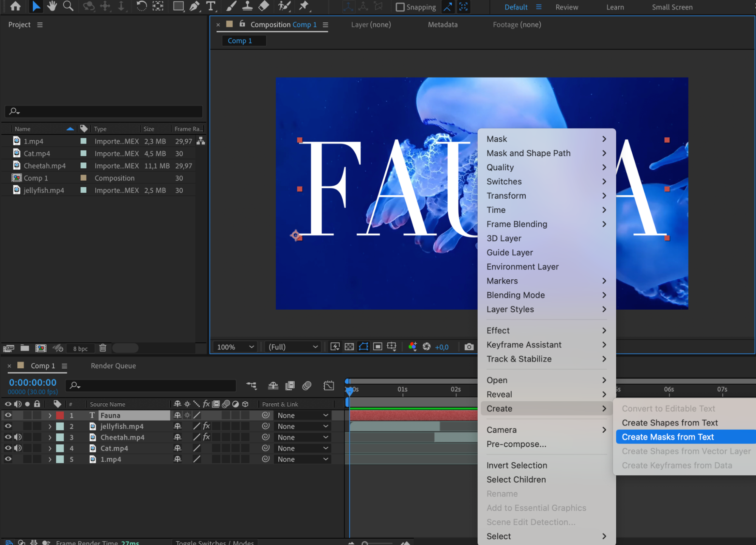Select the Horizontal Type tool
Image resolution: width=756 pixels, height=545 pixels.
(211, 6)
